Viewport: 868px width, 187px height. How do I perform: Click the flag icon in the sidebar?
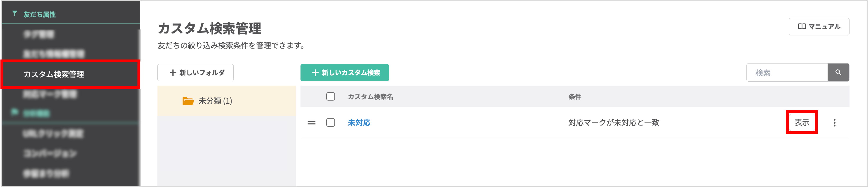click(14, 112)
